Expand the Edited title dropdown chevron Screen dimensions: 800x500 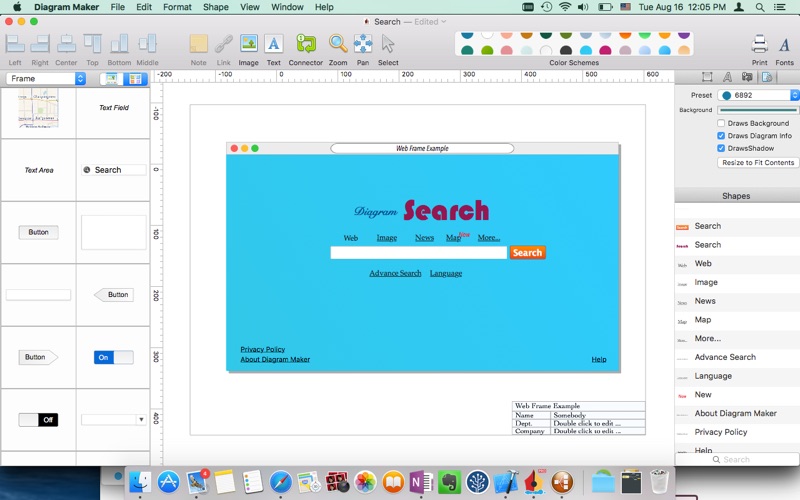pos(443,21)
